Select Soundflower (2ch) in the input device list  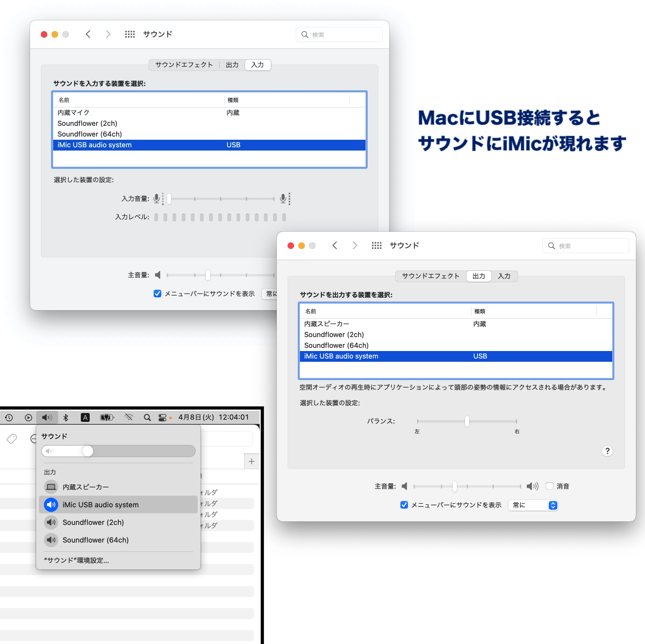[x=210, y=124]
